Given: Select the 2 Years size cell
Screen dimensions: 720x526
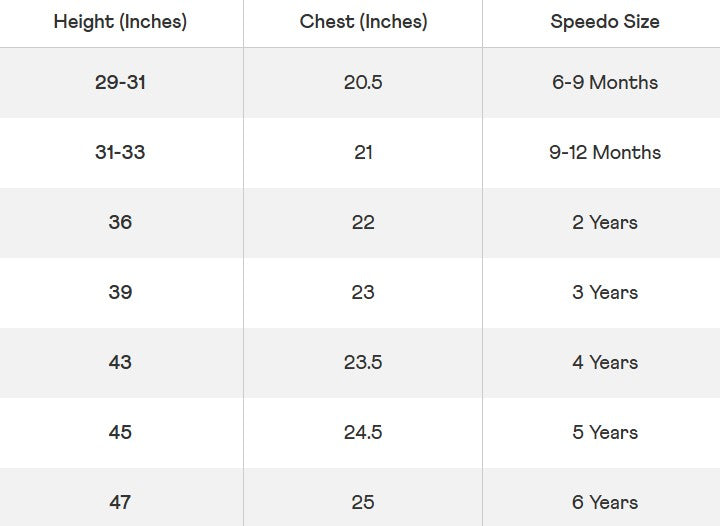Looking at the screenshot, I should pos(604,222).
